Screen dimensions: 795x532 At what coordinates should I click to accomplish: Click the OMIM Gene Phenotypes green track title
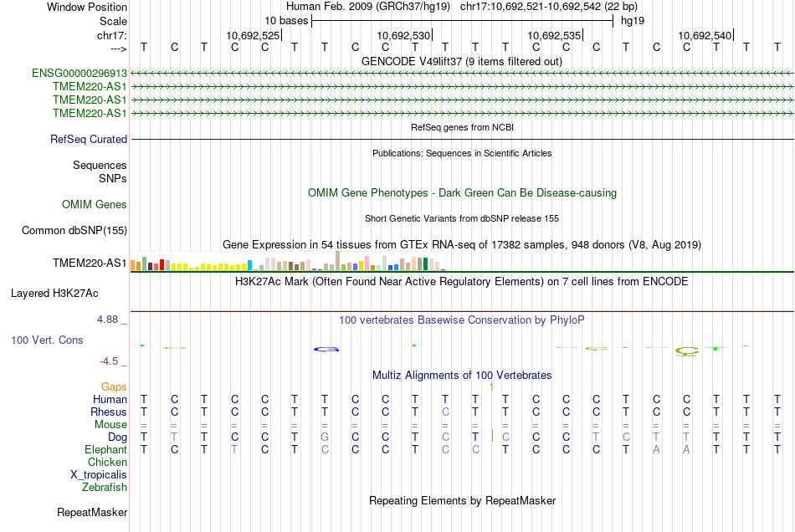pyautogui.click(x=463, y=193)
